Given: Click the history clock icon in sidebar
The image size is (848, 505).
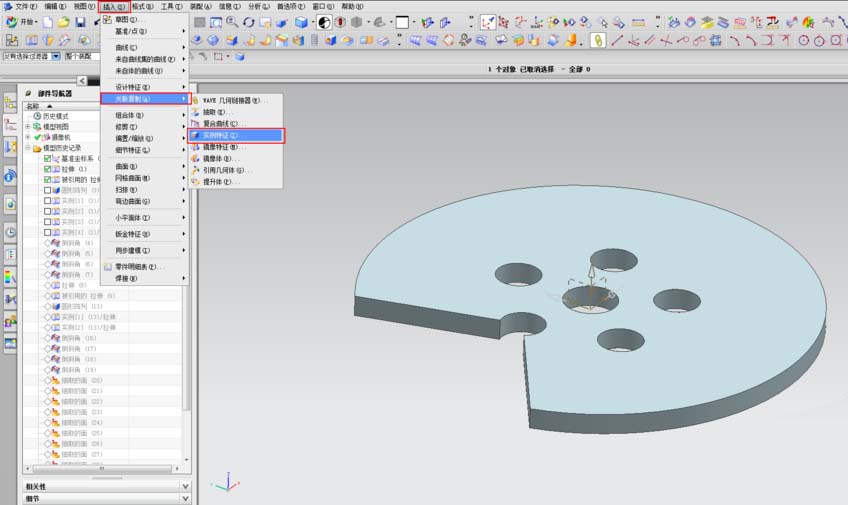Looking at the screenshot, I should (10, 232).
